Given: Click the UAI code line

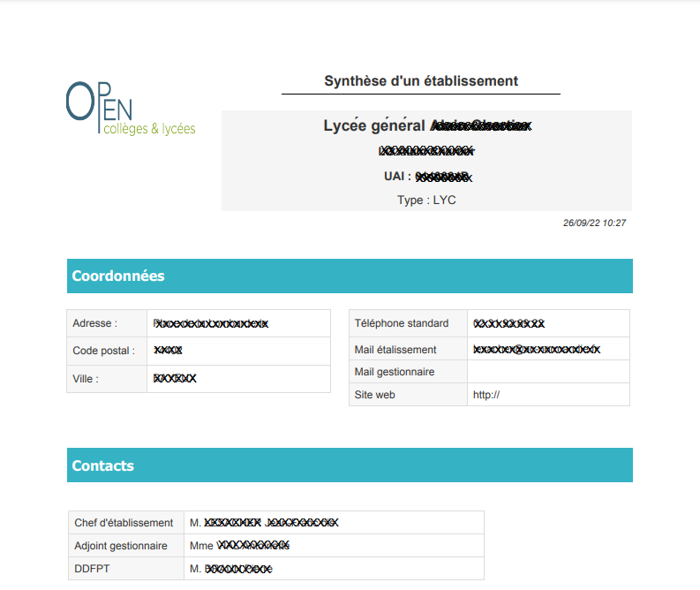Looking at the screenshot, I should [x=427, y=177].
